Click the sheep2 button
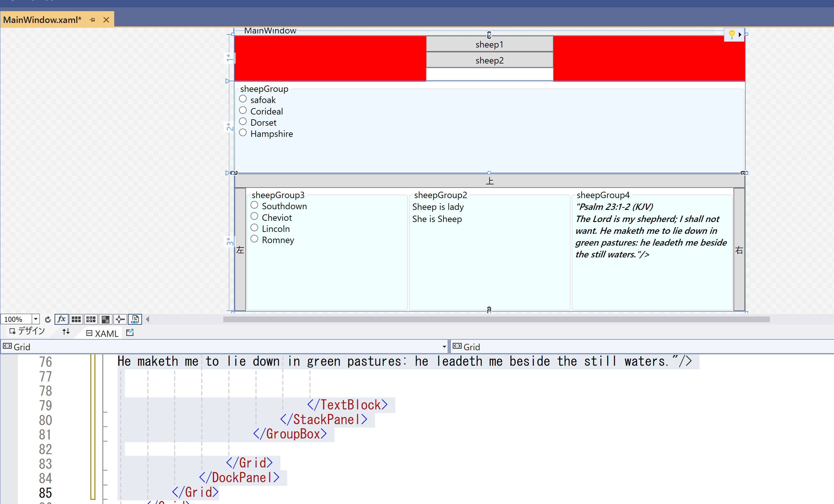 489,60
